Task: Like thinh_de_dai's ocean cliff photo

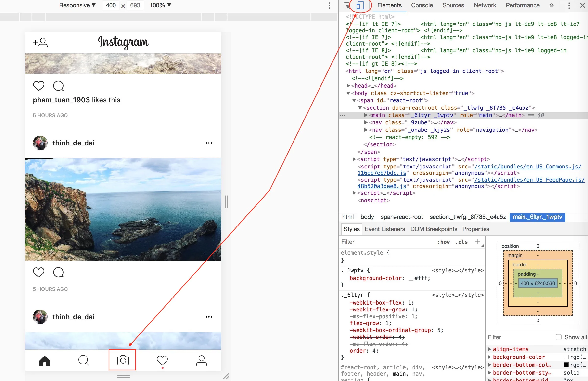Action: 39,272
